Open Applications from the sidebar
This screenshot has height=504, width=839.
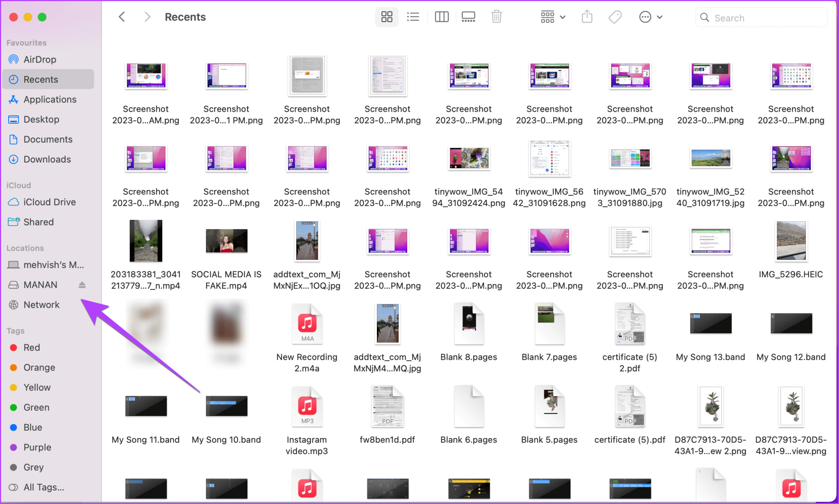(x=49, y=99)
